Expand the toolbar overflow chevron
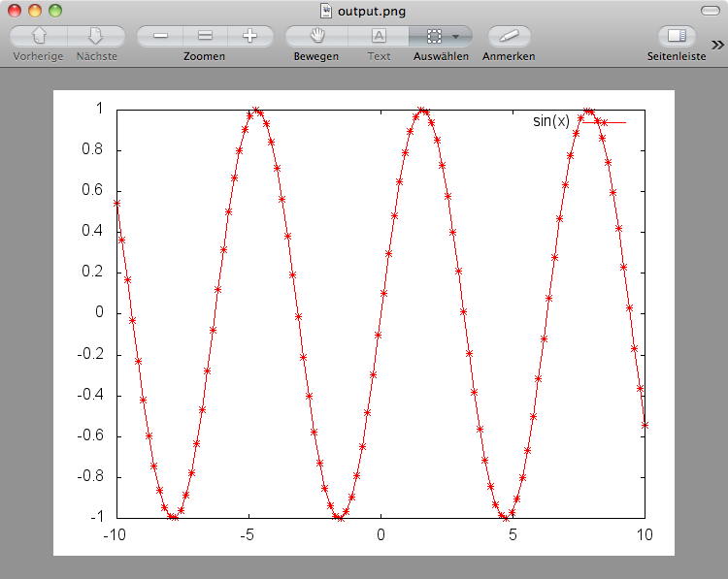Screen dimensions: 728x579 tap(716, 44)
